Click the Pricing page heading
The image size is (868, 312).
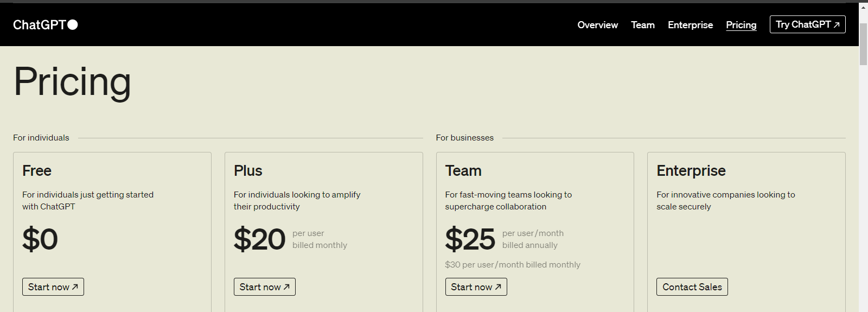point(72,82)
